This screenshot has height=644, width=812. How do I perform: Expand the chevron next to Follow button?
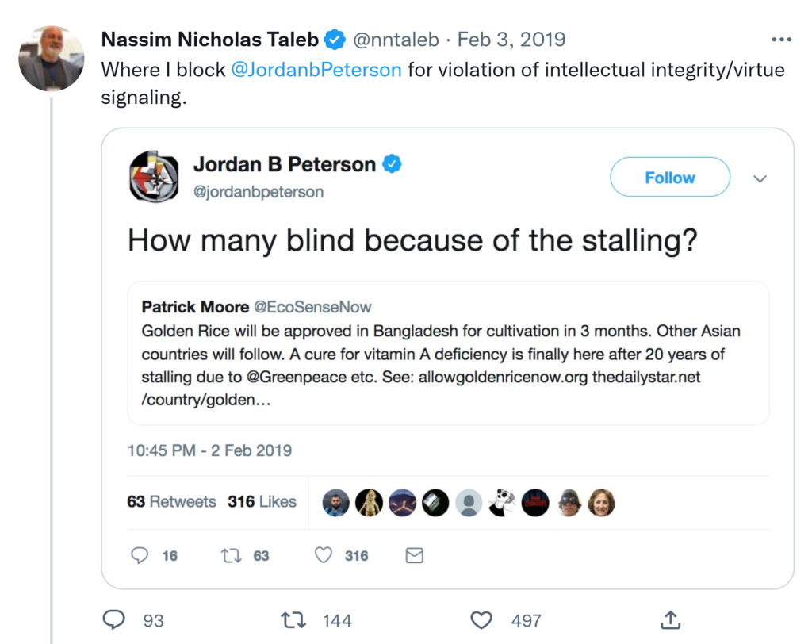click(x=760, y=178)
